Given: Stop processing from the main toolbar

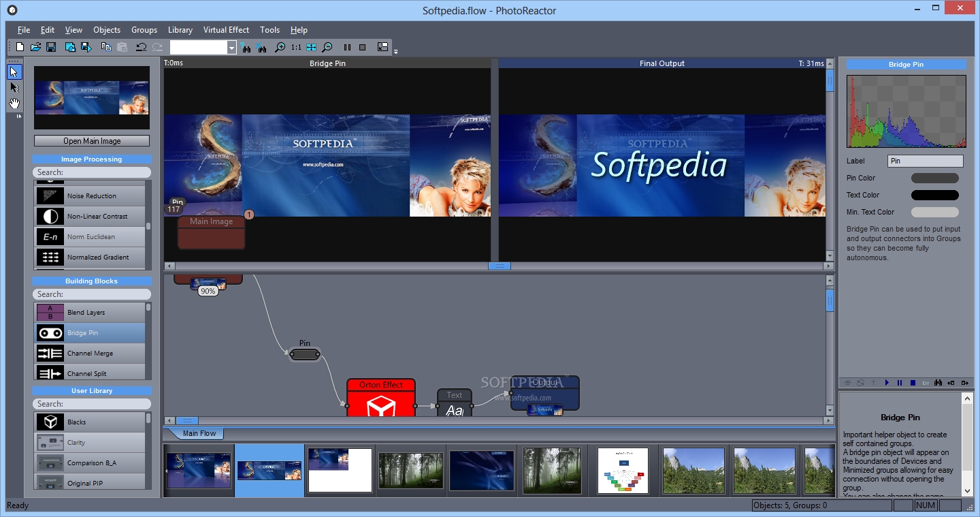Looking at the screenshot, I should click(x=362, y=48).
